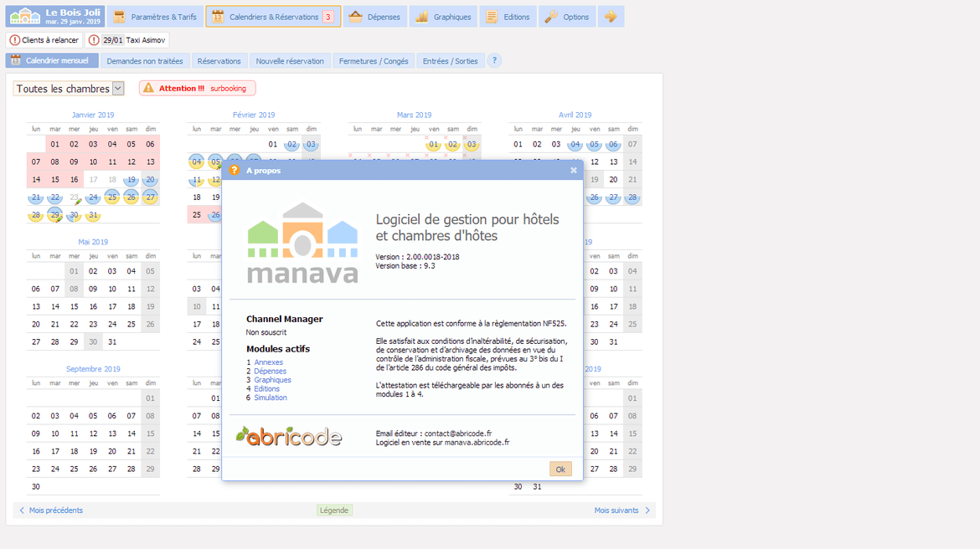Click the Le Bois Joli house icon

point(24,16)
